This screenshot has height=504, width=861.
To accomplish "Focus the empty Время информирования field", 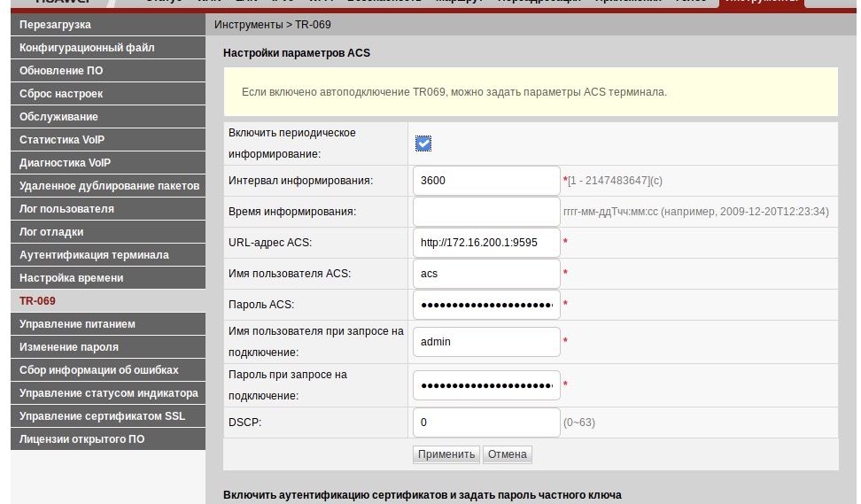I will click(486, 212).
